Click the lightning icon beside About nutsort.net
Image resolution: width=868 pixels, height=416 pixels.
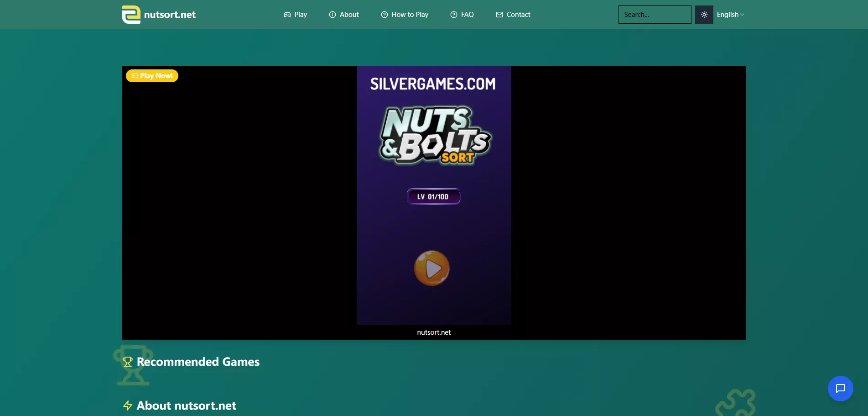click(128, 405)
